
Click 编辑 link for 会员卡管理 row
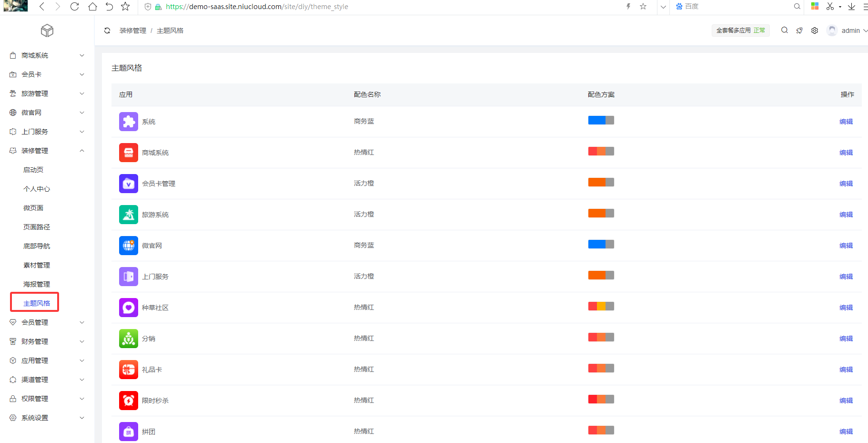point(846,184)
